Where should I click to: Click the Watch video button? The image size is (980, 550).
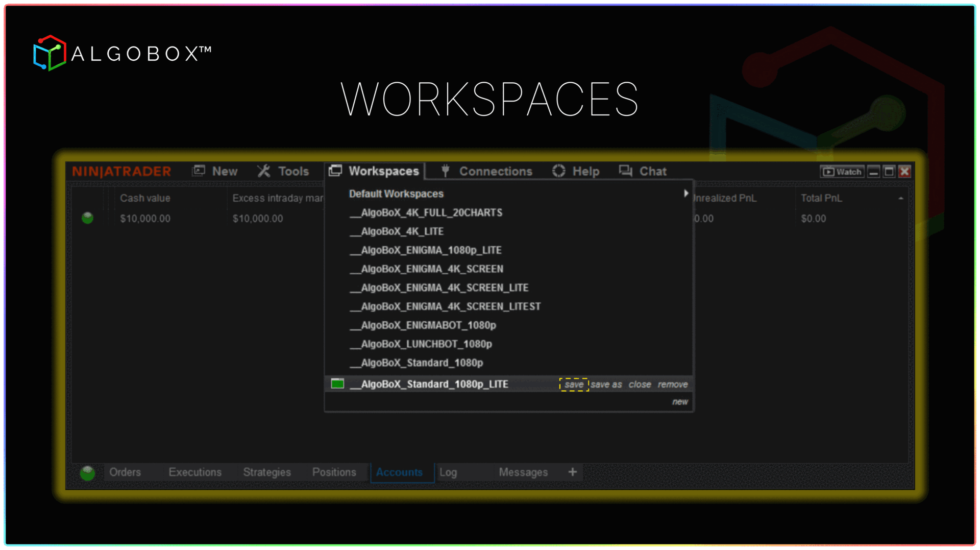tap(842, 172)
